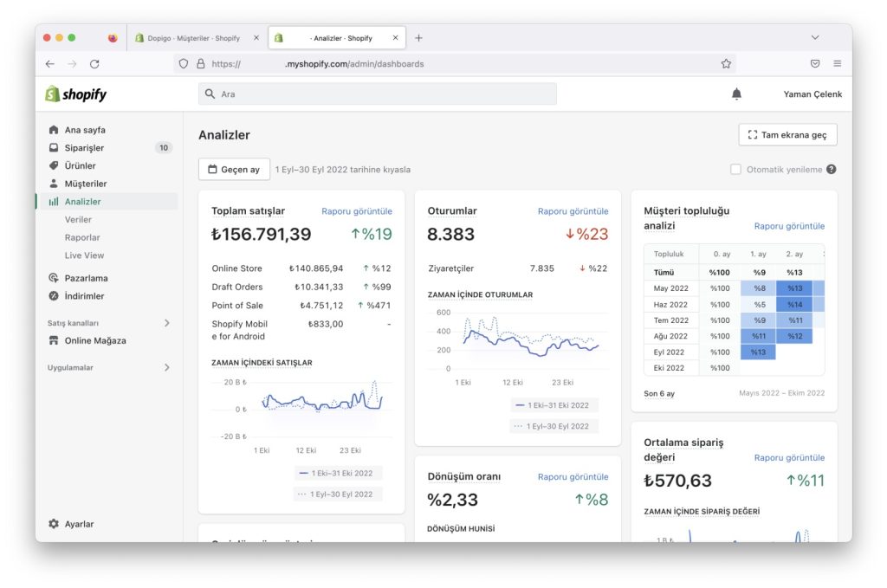View the Ortalama sipariş değeri report
887x588 pixels.
pyautogui.click(x=789, y=457)
